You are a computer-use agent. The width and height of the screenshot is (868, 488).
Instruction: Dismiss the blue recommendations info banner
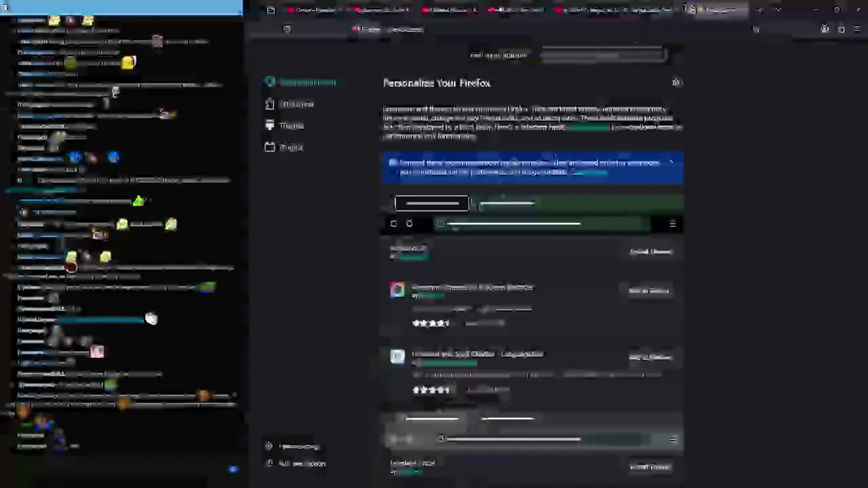click(671, 163)
